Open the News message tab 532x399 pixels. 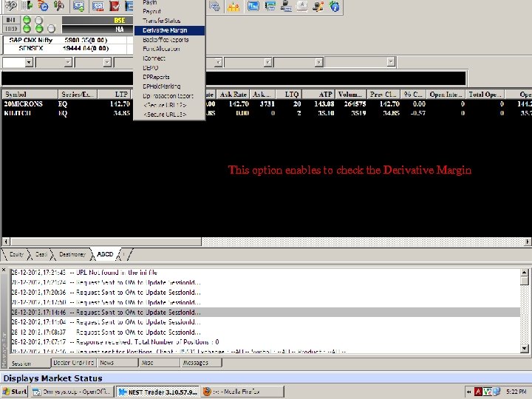click(118, 363)
